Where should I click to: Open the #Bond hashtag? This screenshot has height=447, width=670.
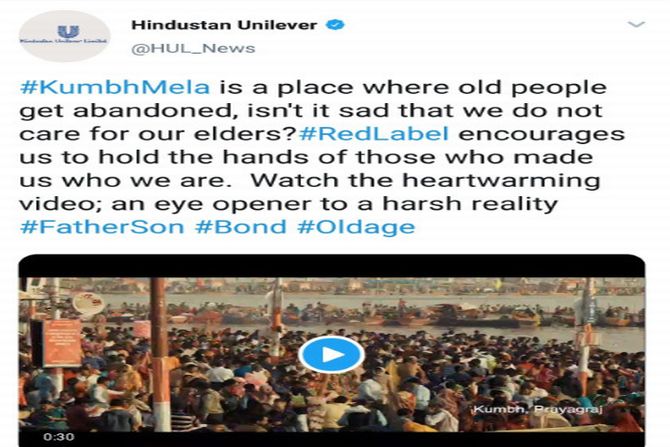[241, 226]
